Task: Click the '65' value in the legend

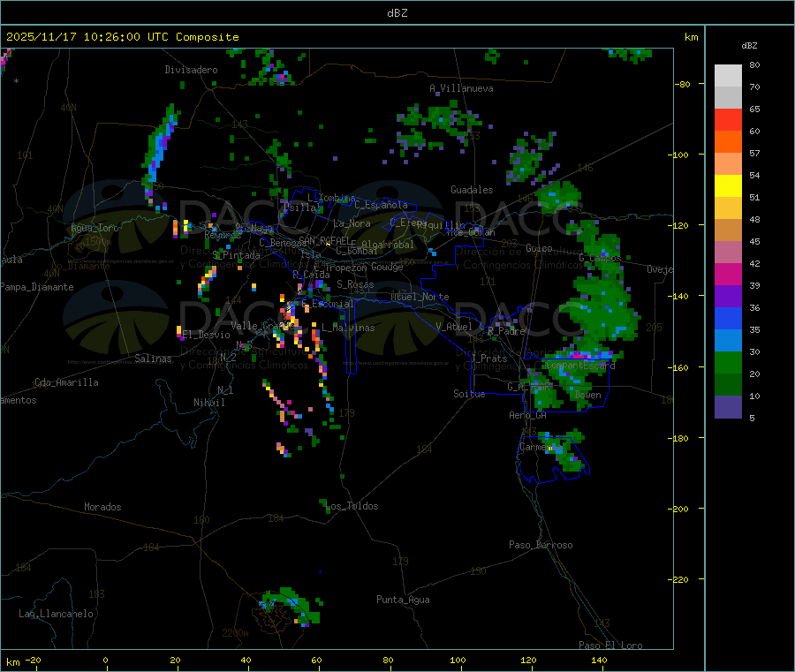Action: (x=754, y=109)
